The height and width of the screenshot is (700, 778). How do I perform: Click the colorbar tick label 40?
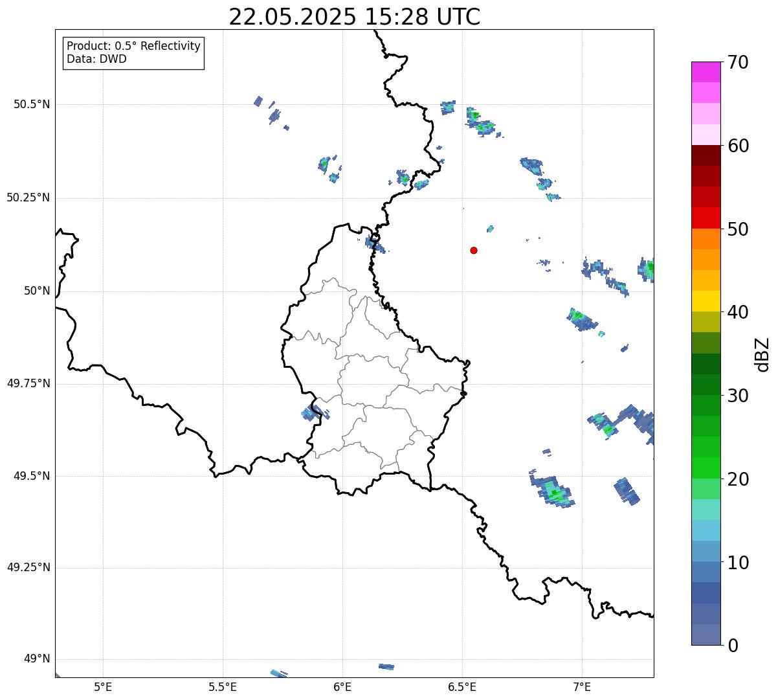(x=738, y=312)
